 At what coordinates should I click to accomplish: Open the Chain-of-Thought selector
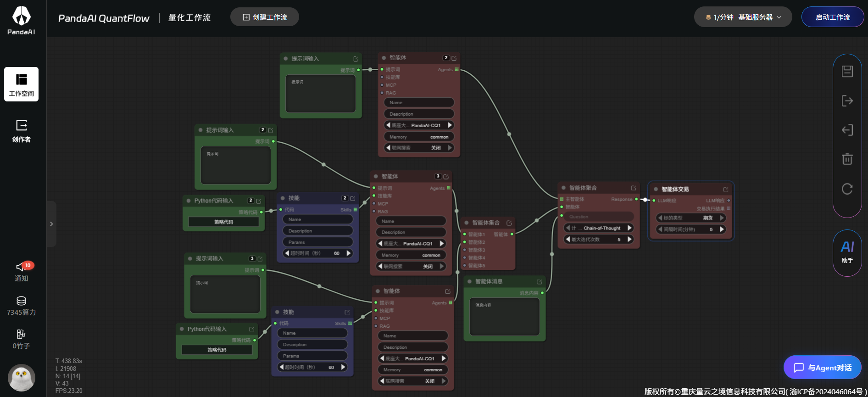click(x=599, y=228)
